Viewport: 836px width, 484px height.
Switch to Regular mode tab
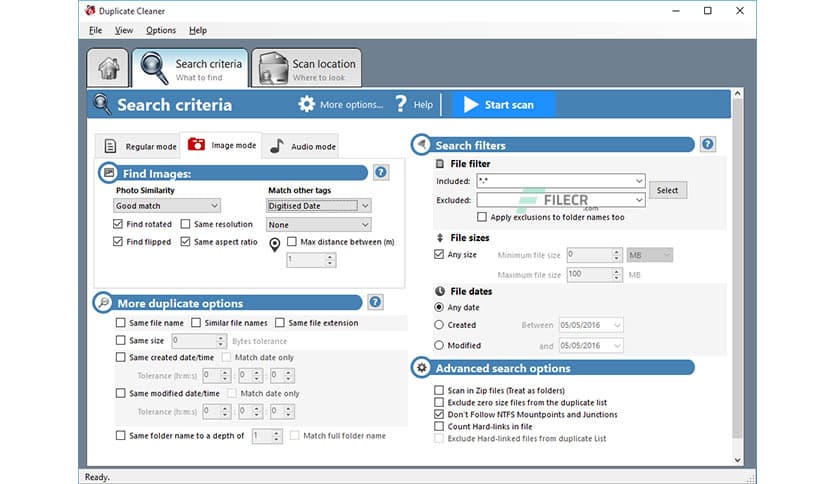(140, 146)
